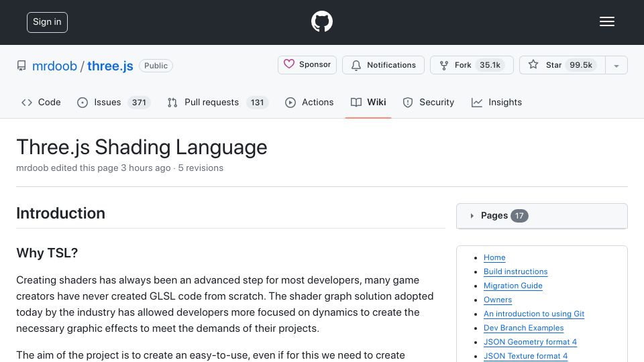Image resolution: width=644 pixels, height=362 pixels.
Task: Switch to the Code tab
Action: (x=41, y=103)
